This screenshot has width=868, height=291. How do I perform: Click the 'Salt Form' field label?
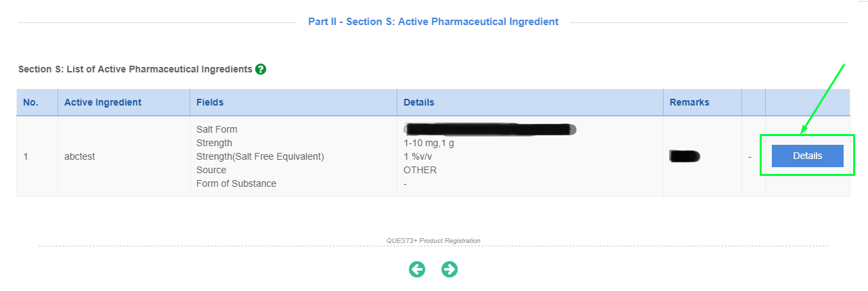click(x=217, y=129)
